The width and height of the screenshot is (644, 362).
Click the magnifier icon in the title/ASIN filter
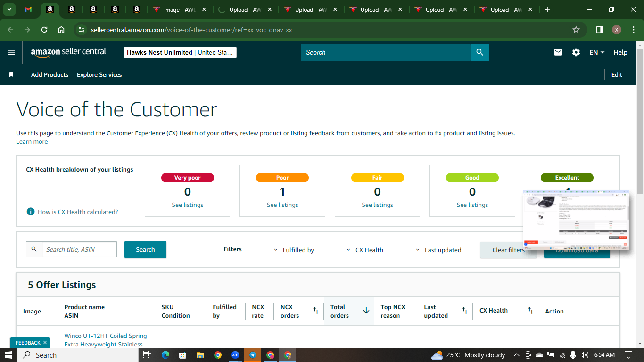pos(34,249)
